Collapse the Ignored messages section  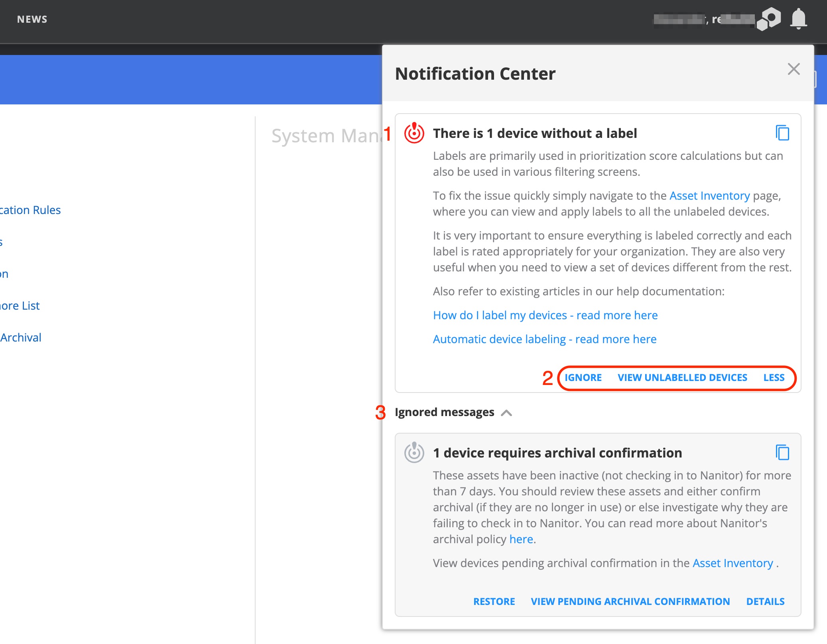pos(507,413)
